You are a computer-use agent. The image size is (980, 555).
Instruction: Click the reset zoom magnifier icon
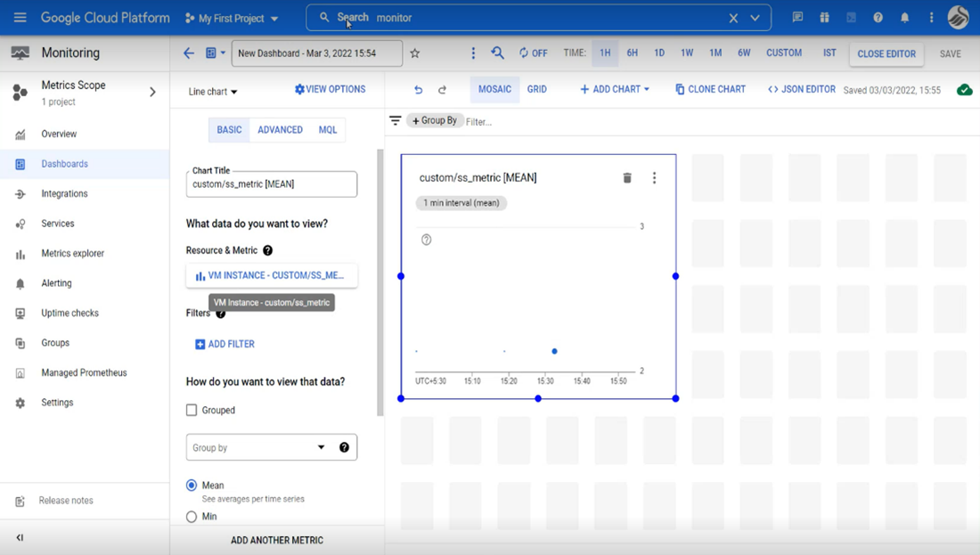497,53
